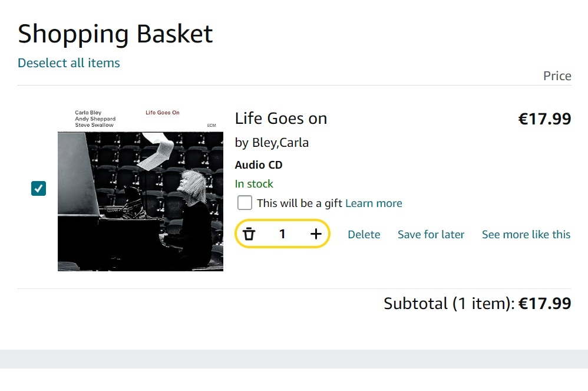Open the Life Goes on product title
The image size is (588, 391).
[x=280, y=119]
